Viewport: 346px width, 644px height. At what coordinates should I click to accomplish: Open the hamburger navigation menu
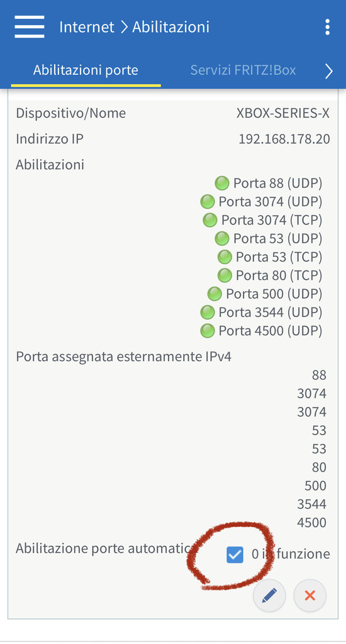[x=29, y=27]
